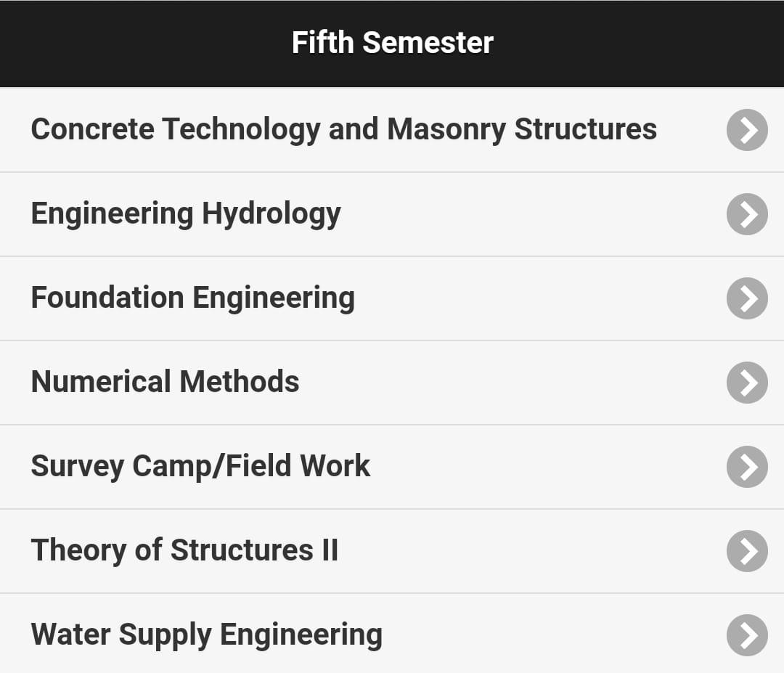Open the Engineering Hydrology subject

click(x=392, y=214)
